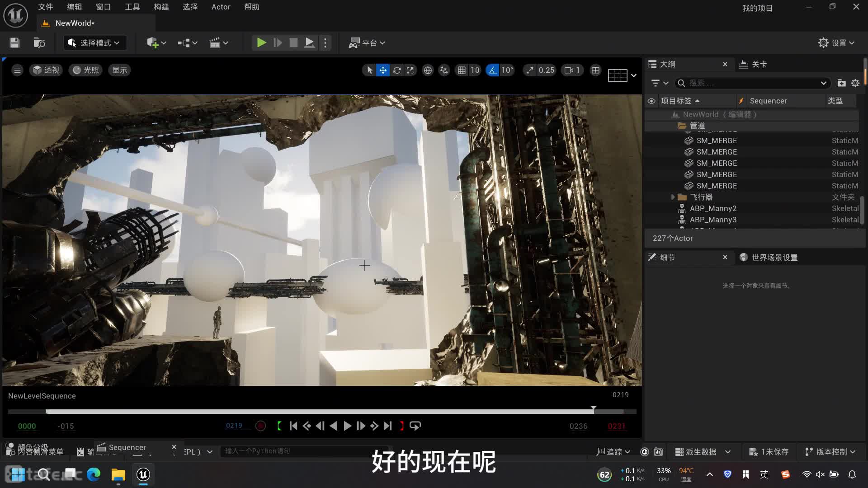Choose the scale tool in the viewport
This screenshot has width=868, height=488.
pyautogui.click(x=410, y=70)
